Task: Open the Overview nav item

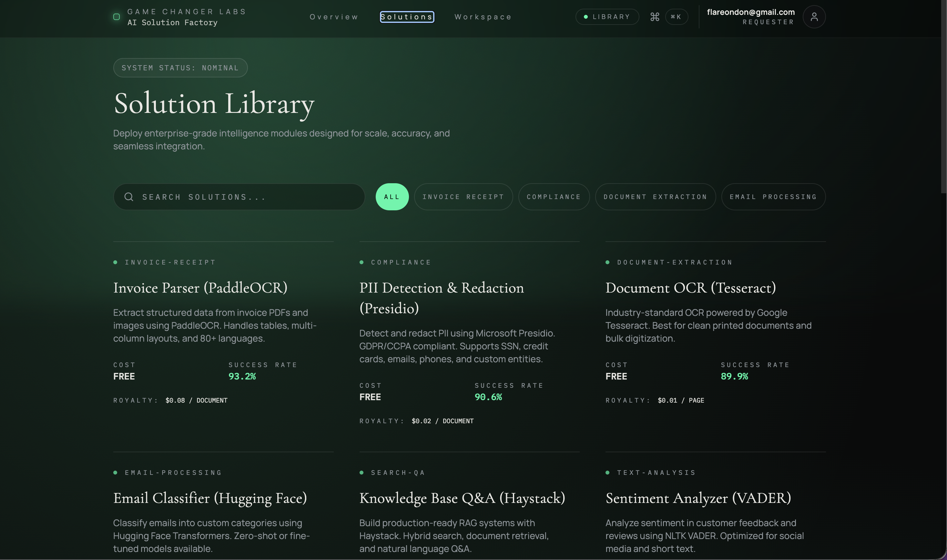Action: [x=334, y=17]
